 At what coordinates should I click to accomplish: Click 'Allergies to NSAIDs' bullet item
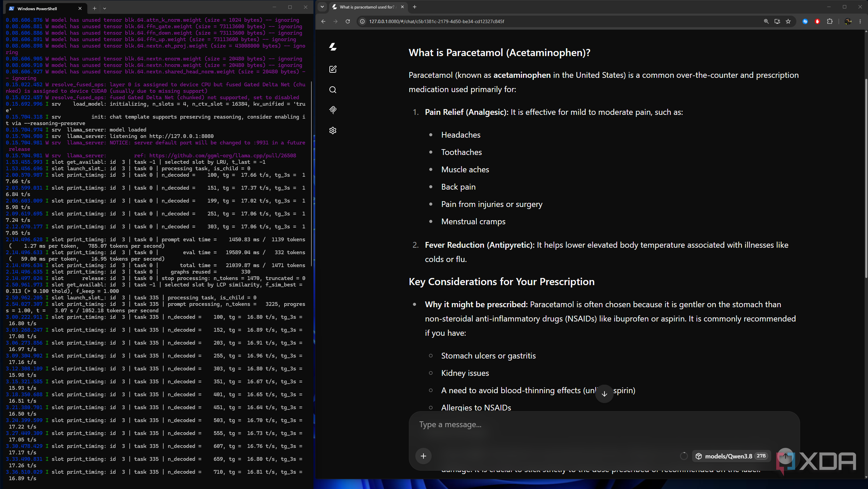coord(476,407)
